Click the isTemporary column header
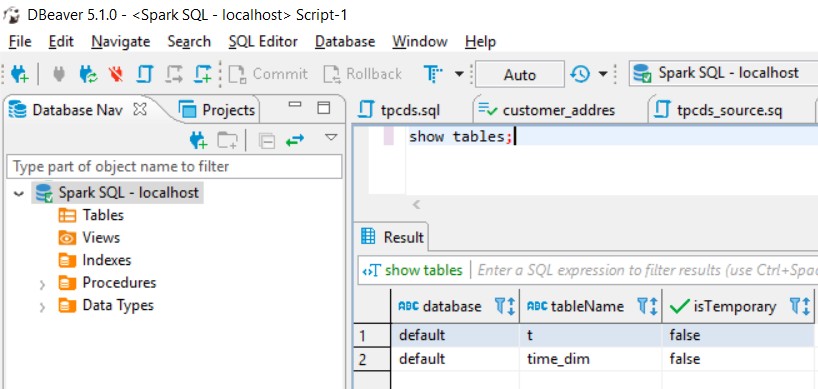818x389 pixels. (738, 306)
